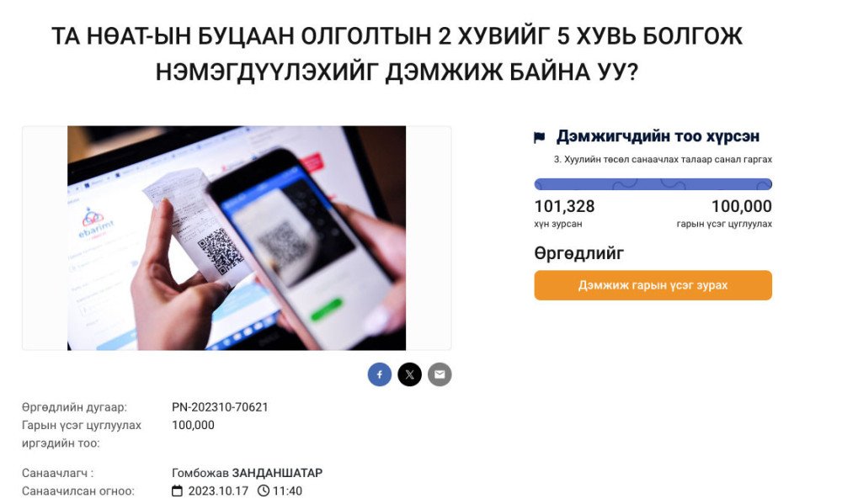This screenshot has height=504, width=842.
Task: Share petition via Facebook icon
Action: (x=379, y=374)
